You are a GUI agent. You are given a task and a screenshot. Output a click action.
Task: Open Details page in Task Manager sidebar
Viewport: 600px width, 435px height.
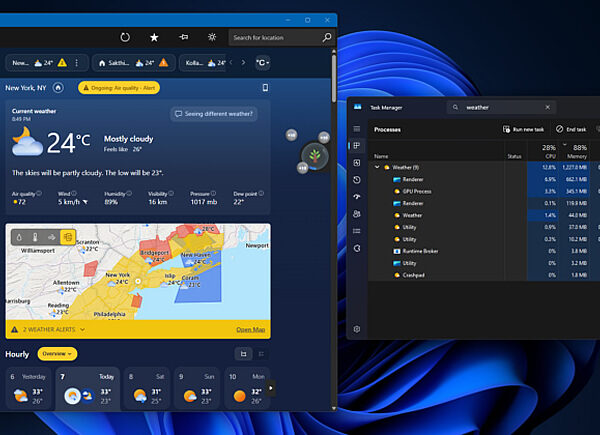point(357,231)
